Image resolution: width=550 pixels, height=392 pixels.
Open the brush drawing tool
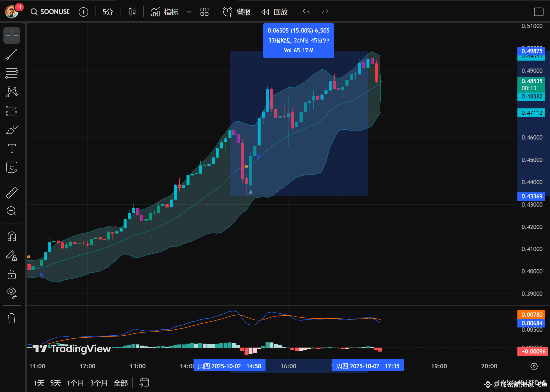12,130
